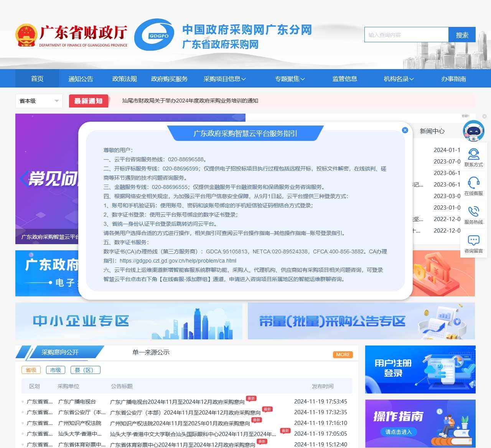This screenshot has height=448, width=491.
Task: Select the 市级 filter
Action: tap(56, 370)
